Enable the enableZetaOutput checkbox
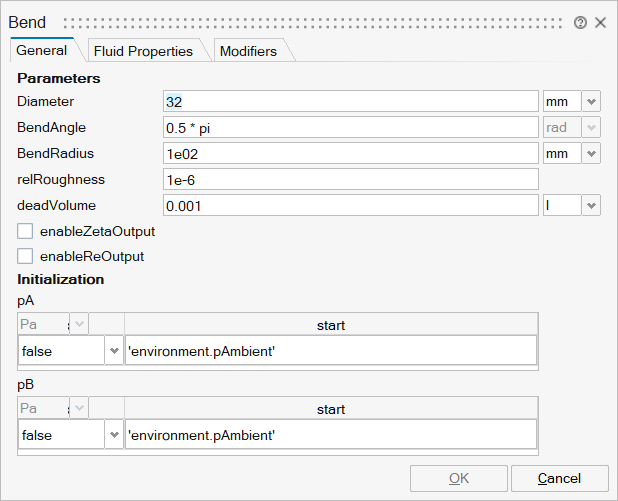The height and width of the screenshot is (501, 618). coord(26,231)
